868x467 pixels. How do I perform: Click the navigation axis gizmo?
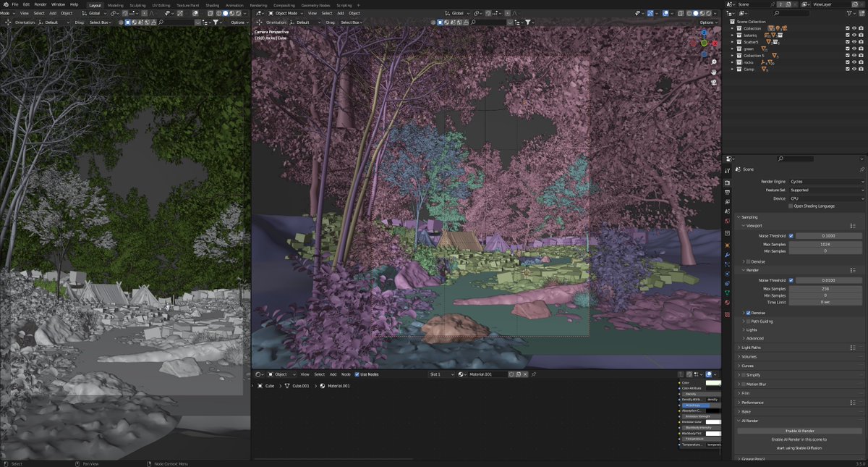[706, 42]
